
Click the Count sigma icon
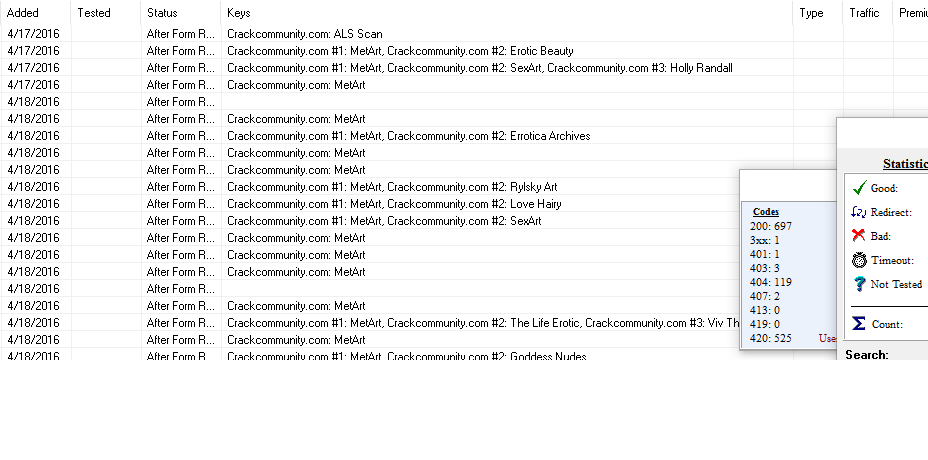tap(858, 323)
